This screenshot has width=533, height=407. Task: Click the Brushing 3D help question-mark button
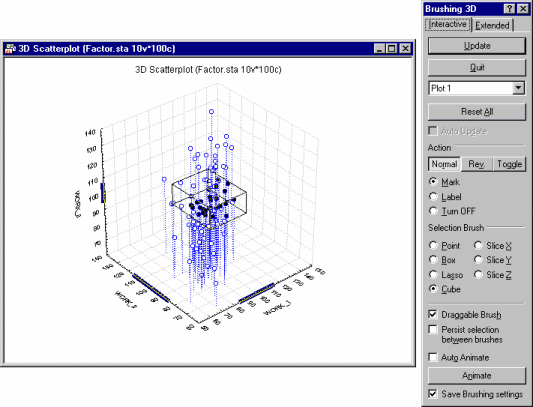point(509,9)
